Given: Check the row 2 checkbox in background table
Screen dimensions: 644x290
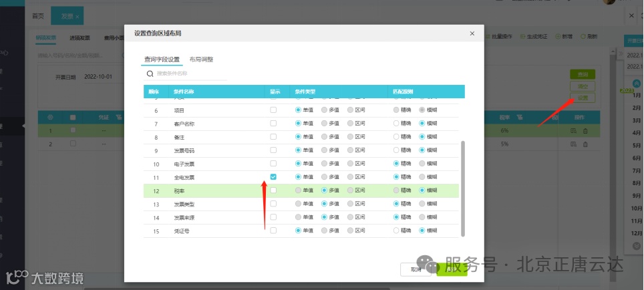Looking at the screenshot, I should (73, 144).
